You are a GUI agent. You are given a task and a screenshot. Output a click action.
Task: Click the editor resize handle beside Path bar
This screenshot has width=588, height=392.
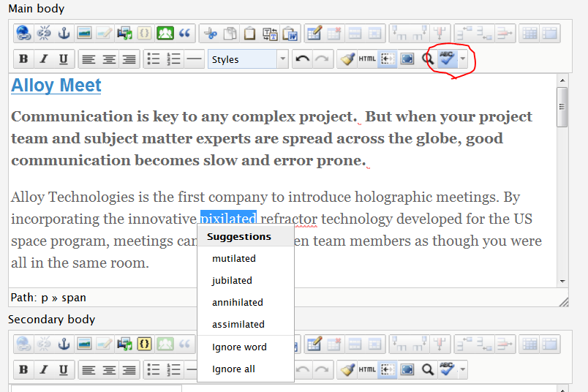[x=563, y=301]
